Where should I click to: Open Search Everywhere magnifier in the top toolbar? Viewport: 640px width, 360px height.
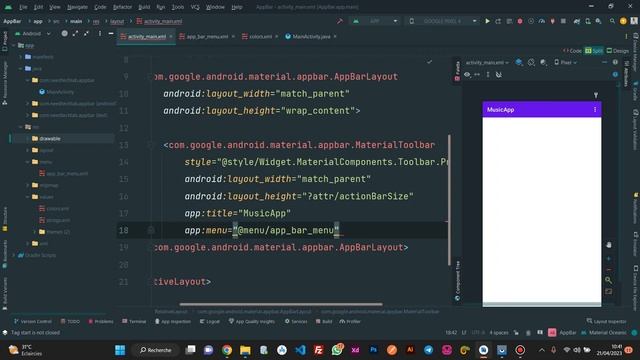[612, 21]
